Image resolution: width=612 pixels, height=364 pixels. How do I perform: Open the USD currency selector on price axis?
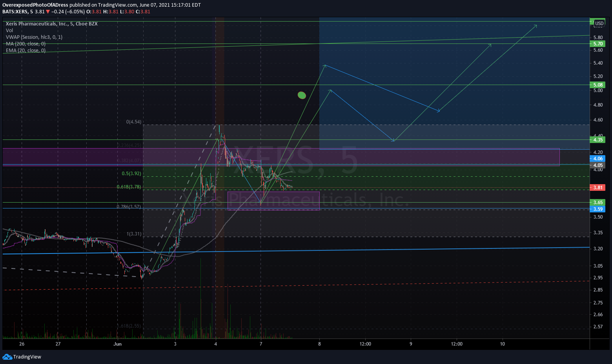pyautogui.click(x=599, y=24)
